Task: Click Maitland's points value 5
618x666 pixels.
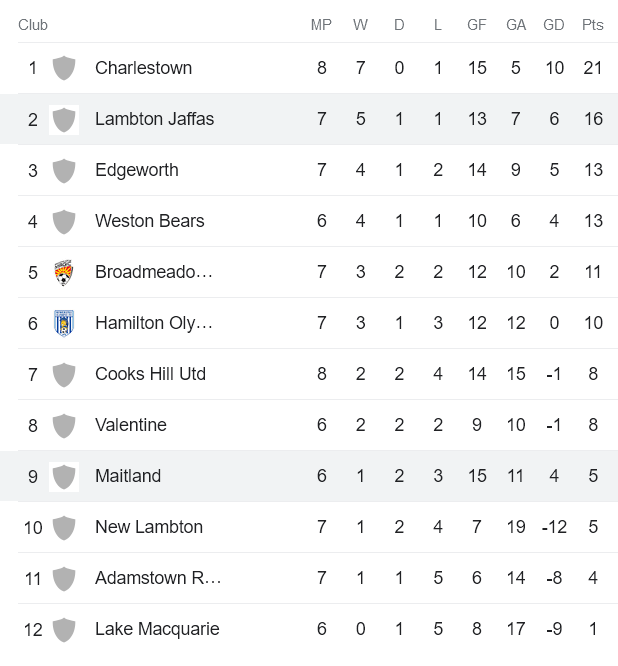Action: coord(593,476)
